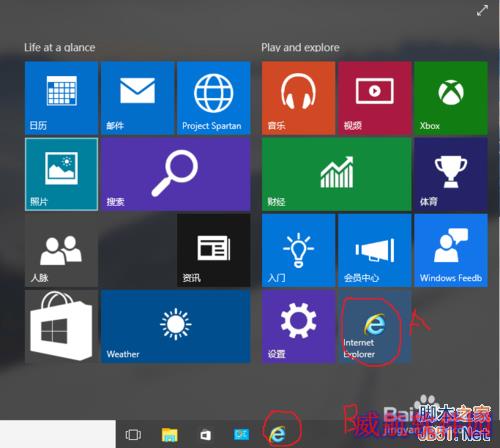
Task: Open the 视频 video tile
Action: pos(375,98)
